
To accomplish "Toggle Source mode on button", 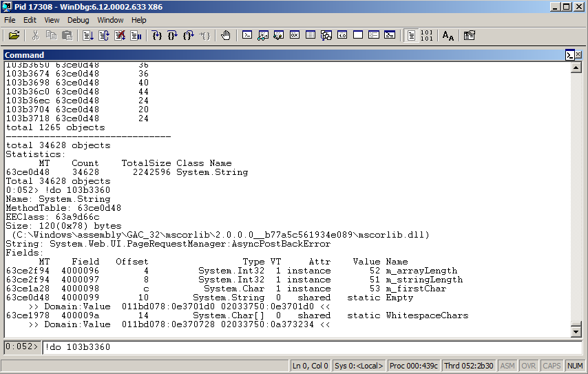I will [x=411, y=35].
